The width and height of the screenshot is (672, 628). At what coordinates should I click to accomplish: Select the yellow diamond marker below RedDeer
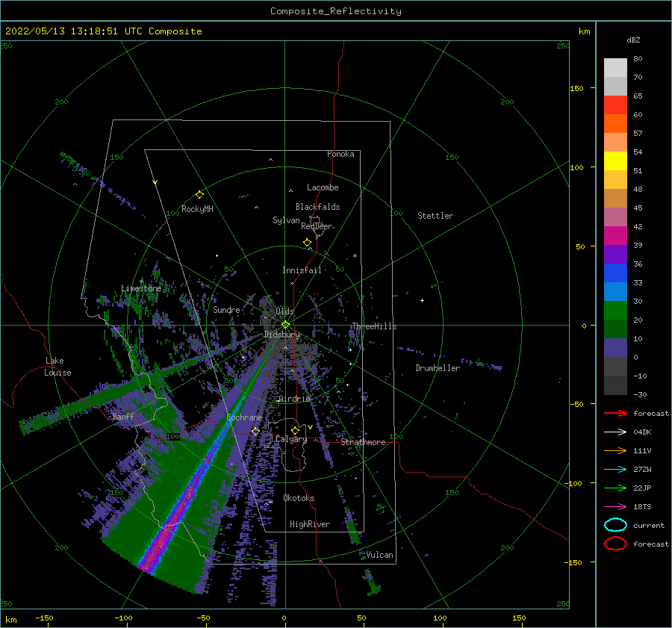(x=307, y=243)
